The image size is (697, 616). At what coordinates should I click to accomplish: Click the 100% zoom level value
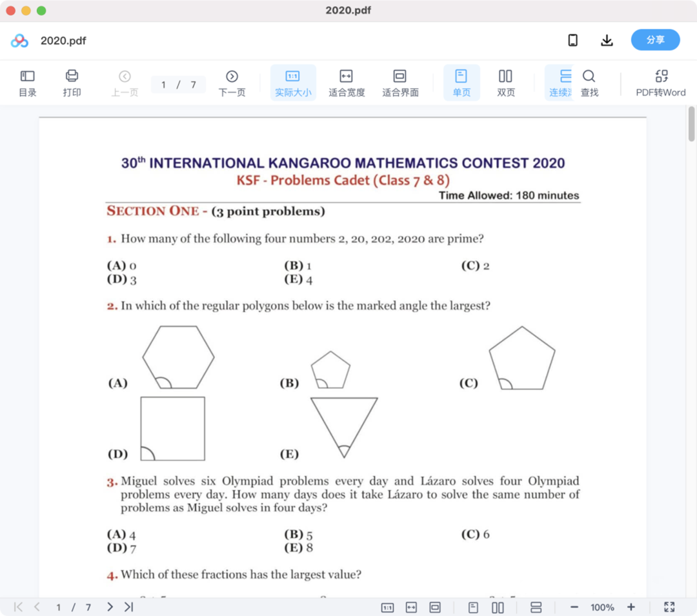coord(602,607)
